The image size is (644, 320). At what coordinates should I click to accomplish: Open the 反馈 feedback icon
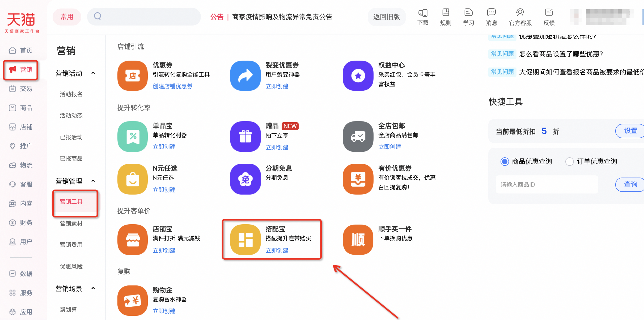[549, 12]
